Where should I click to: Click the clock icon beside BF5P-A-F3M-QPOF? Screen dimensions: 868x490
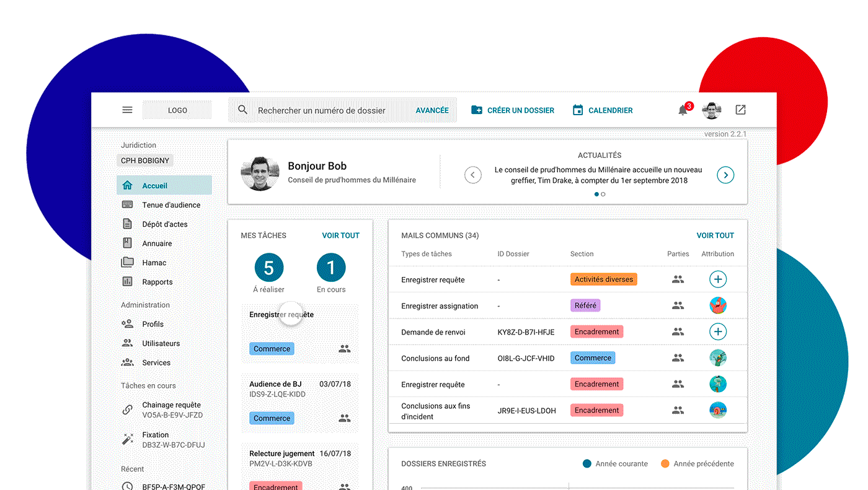coord(127,487)
